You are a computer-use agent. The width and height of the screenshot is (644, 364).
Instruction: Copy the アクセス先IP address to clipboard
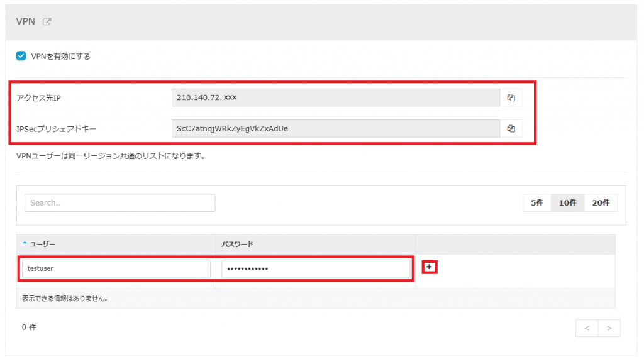(511, 97)
